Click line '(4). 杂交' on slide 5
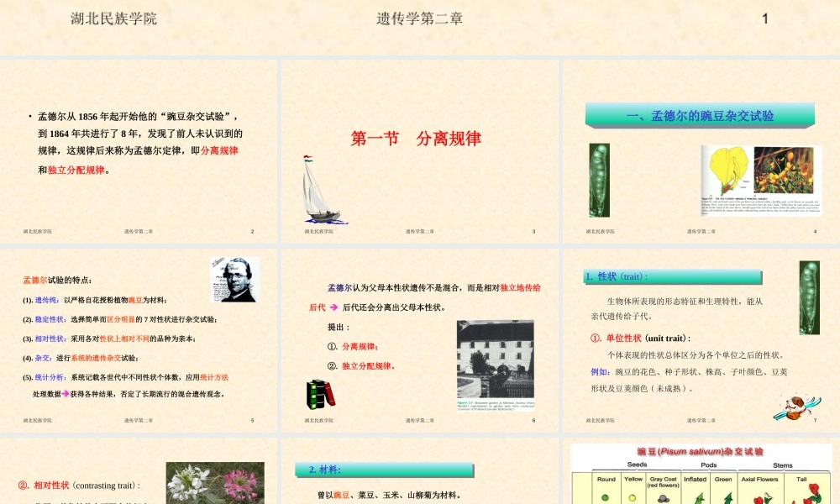The height and width of the screenshot is (504, 840). (81, 358)
